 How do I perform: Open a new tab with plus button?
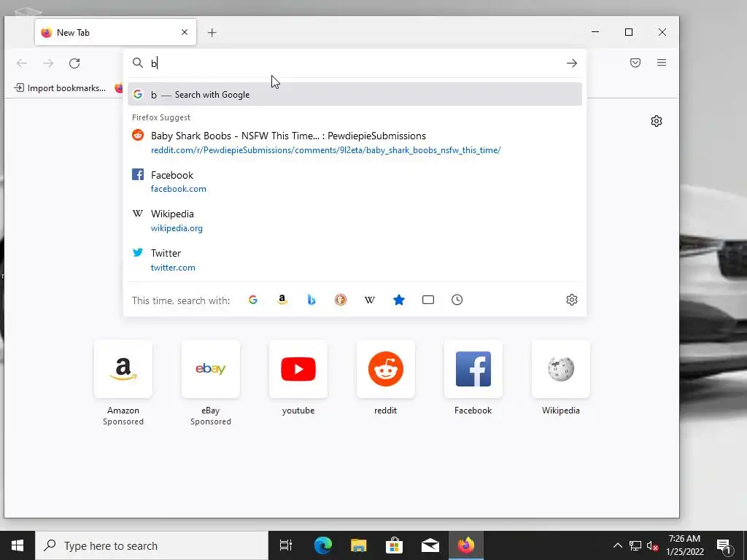212,32
